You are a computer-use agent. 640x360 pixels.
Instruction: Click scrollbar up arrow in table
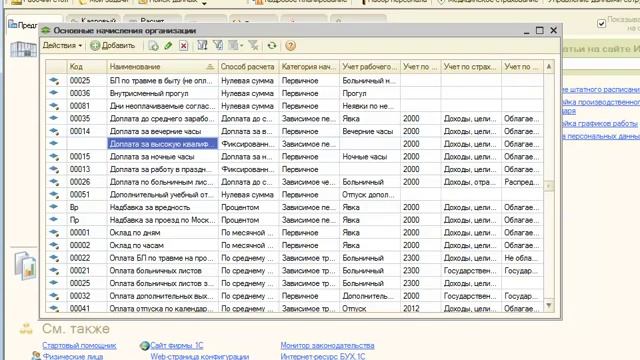pos(549,66)
